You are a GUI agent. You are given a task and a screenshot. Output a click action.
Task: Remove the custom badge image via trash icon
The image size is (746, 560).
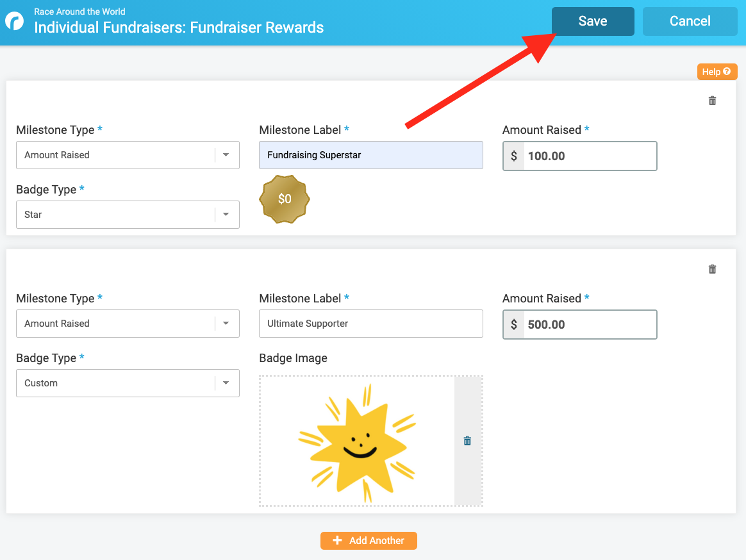coord(467,441)
